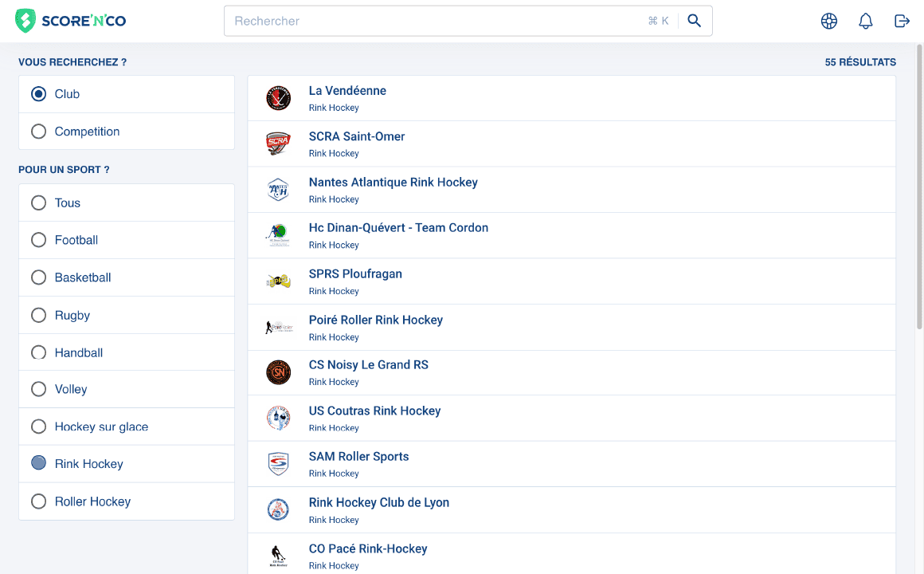Click the La Vendéenne club crest

pos(278,97)
